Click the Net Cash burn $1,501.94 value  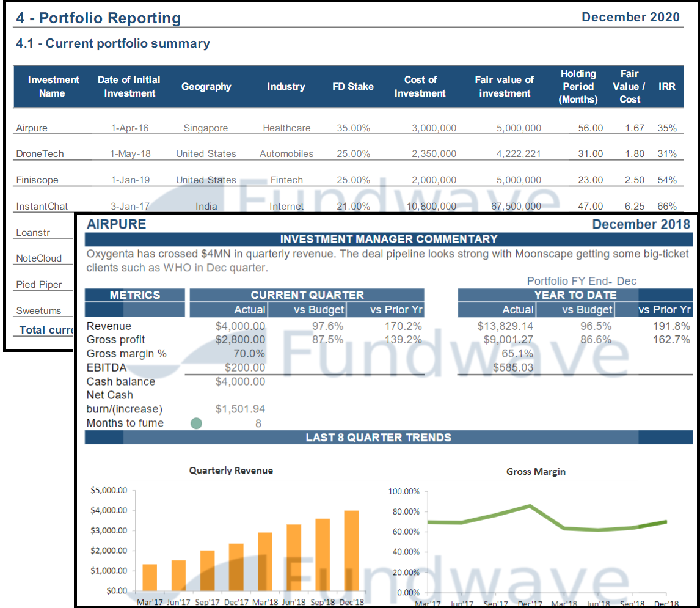point(240,409)
